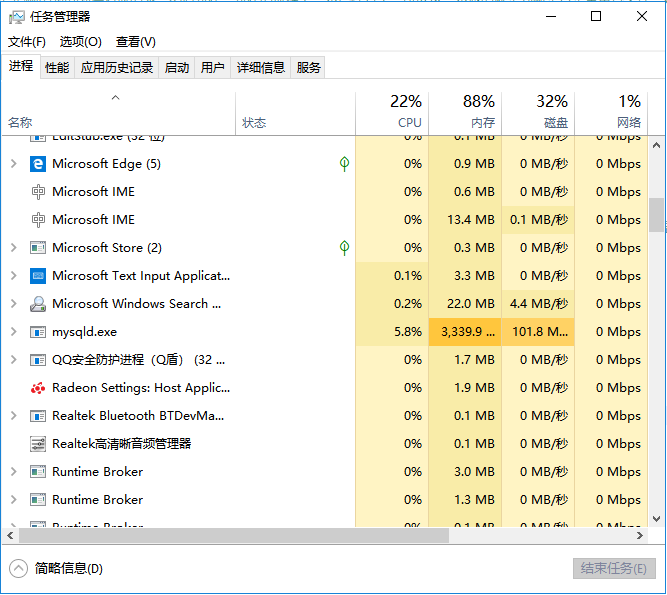Click the vertical scrollbar thumb

coord(657,215)
